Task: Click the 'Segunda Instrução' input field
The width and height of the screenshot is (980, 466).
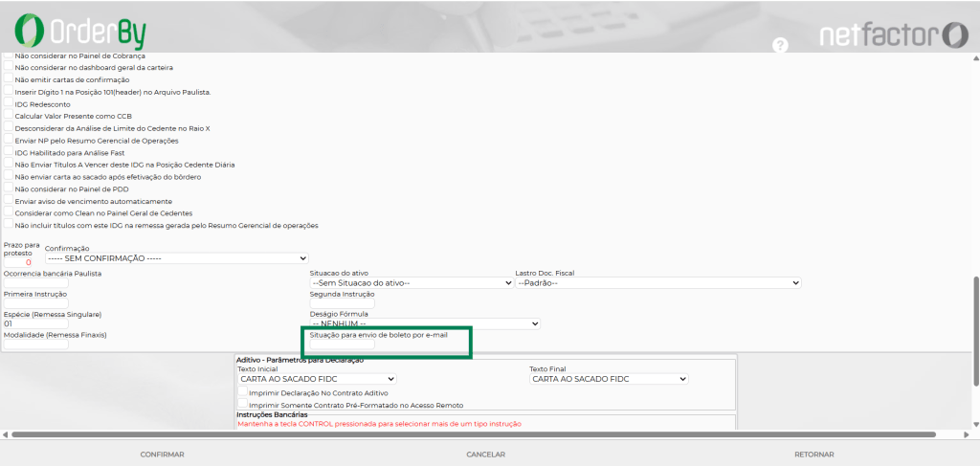Action: [x=343, y=303]
